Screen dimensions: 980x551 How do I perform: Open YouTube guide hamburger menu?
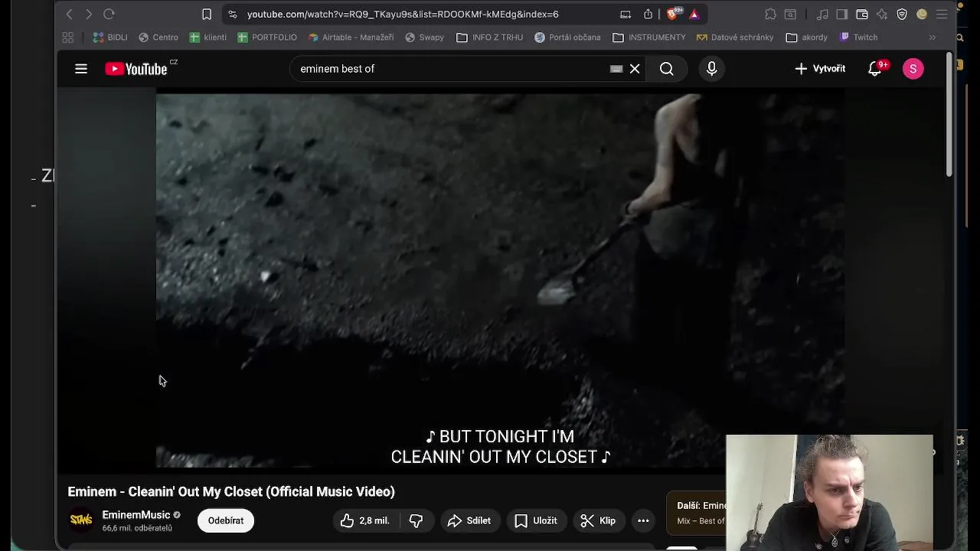tap(81, 69)
